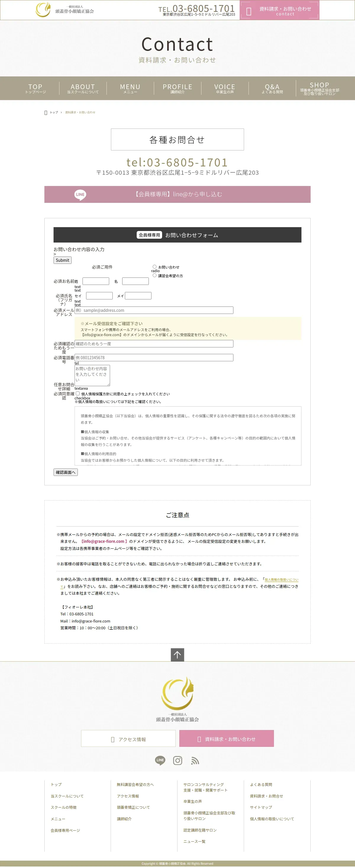Open pink 資料請求・お問い合わせ footer button

tap(226, 739)
